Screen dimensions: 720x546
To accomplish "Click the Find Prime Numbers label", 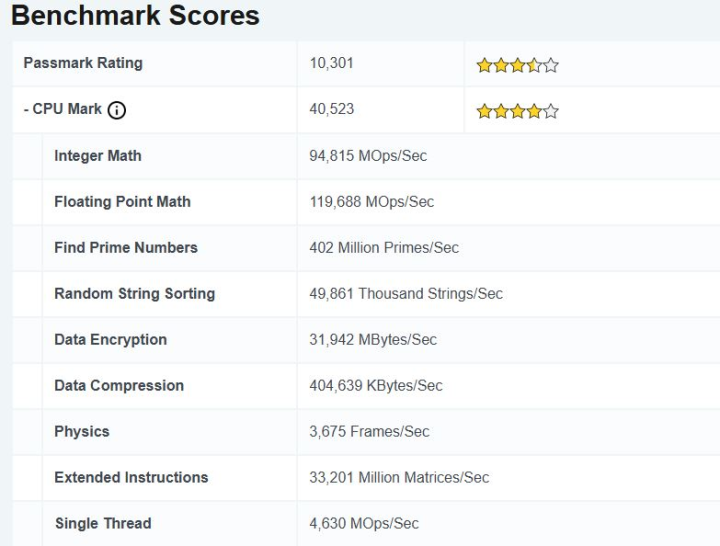I will click(126, 248).
